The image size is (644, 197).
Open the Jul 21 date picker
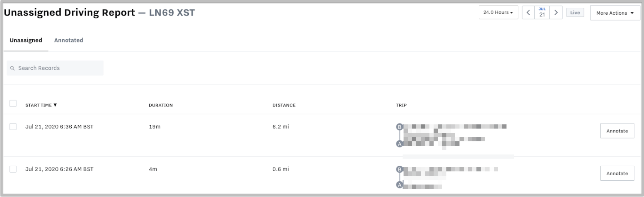click(x=542, y=12)
